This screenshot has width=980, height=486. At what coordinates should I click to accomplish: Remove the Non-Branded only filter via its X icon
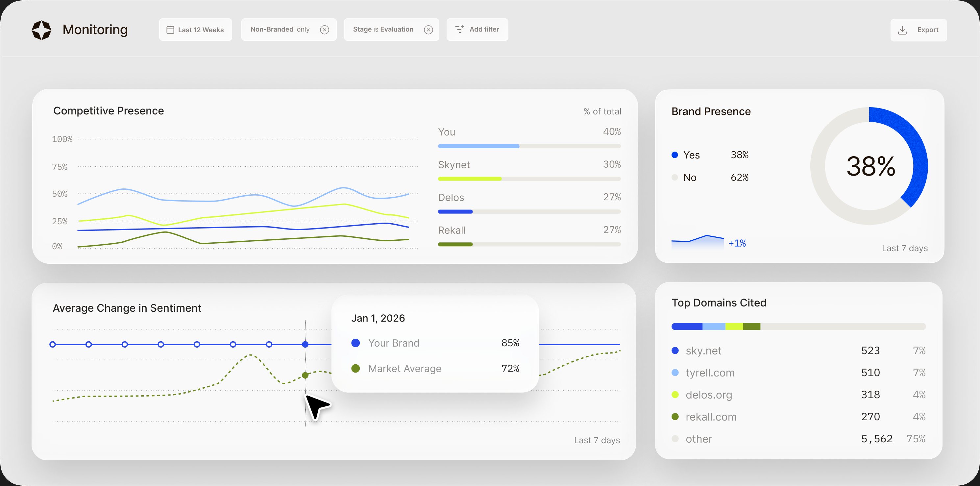[x=325, y=30]
